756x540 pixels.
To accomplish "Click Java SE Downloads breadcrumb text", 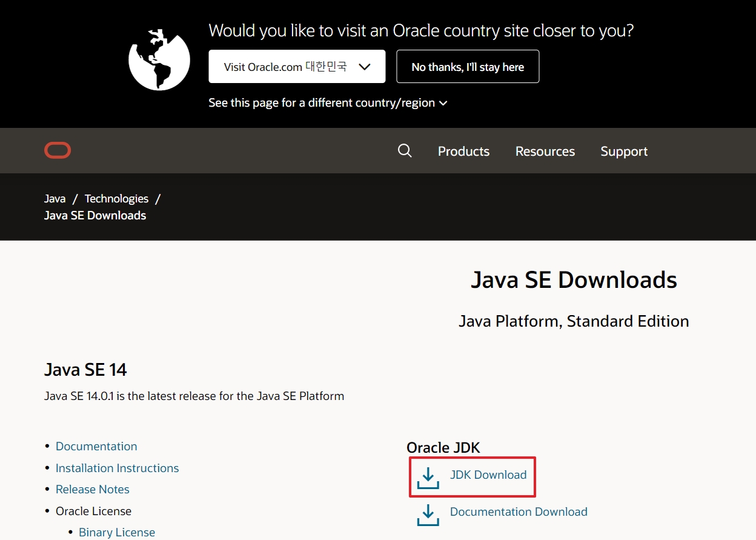I will click(x=95, y=215).
